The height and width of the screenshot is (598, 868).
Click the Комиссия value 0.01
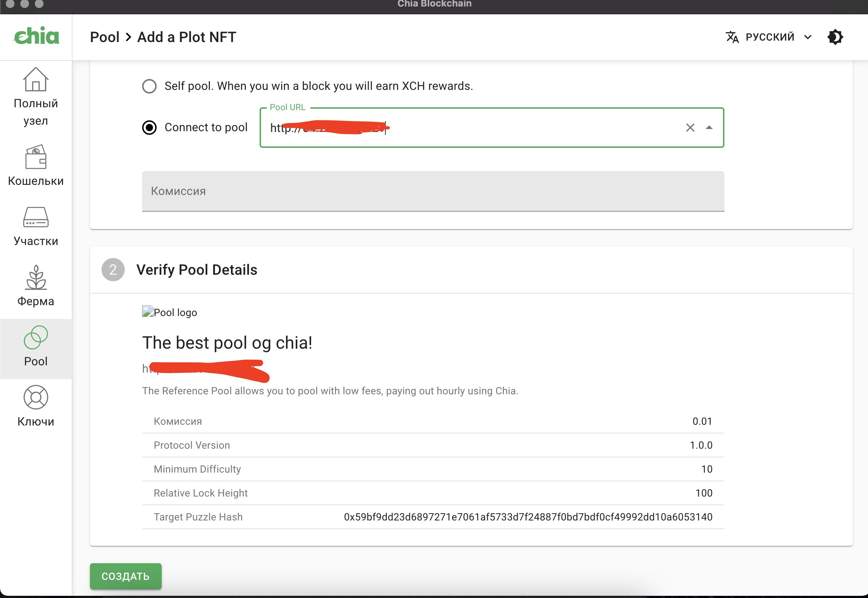coord(702,421)
